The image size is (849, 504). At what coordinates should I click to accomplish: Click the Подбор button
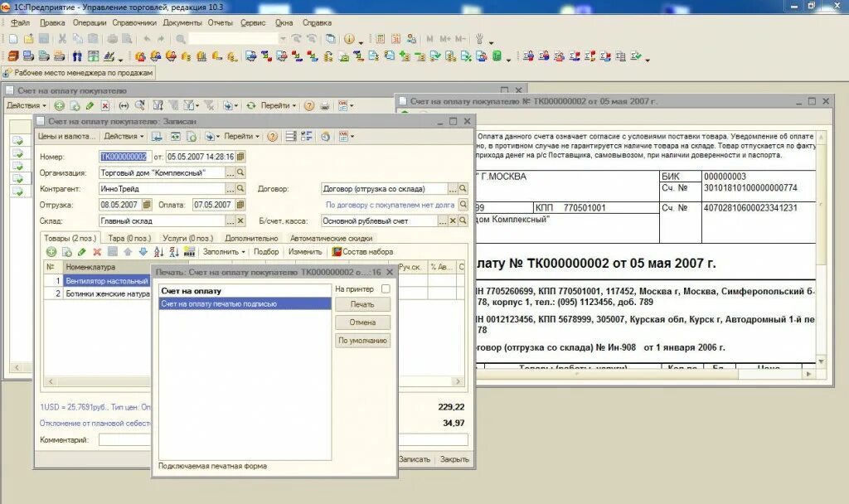coord(266,252)
